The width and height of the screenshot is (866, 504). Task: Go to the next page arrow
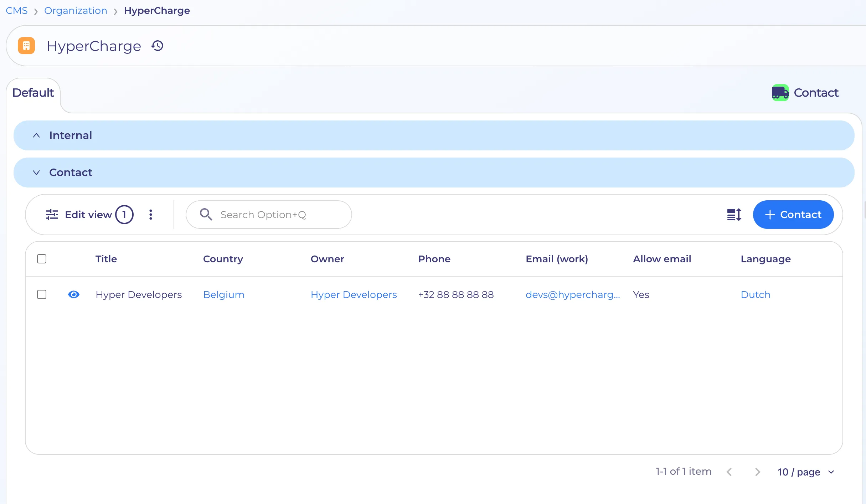(x=758, y=472)
